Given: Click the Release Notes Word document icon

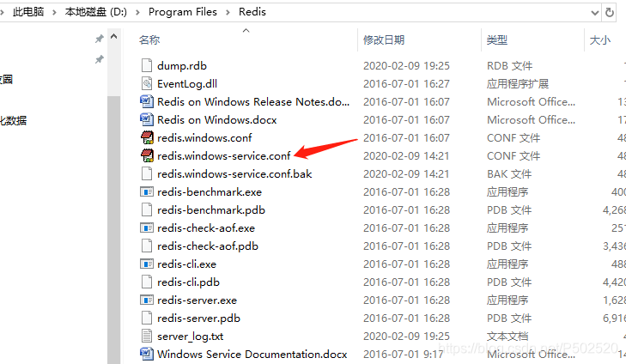Looking at the screenshot, I should pos(147,101).
